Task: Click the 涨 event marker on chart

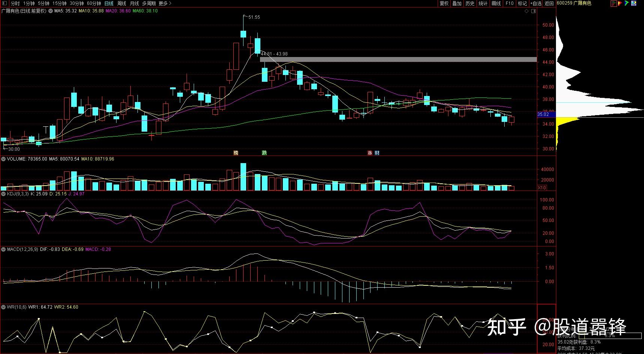Action: pyautogui.click(x=370, y=153)
